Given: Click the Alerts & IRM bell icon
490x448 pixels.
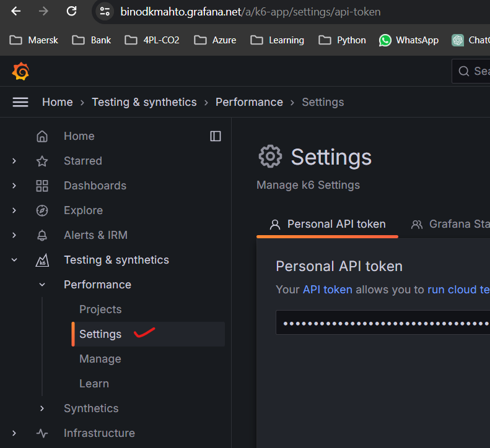Looking at the screenshot, I should pos(42,235).
